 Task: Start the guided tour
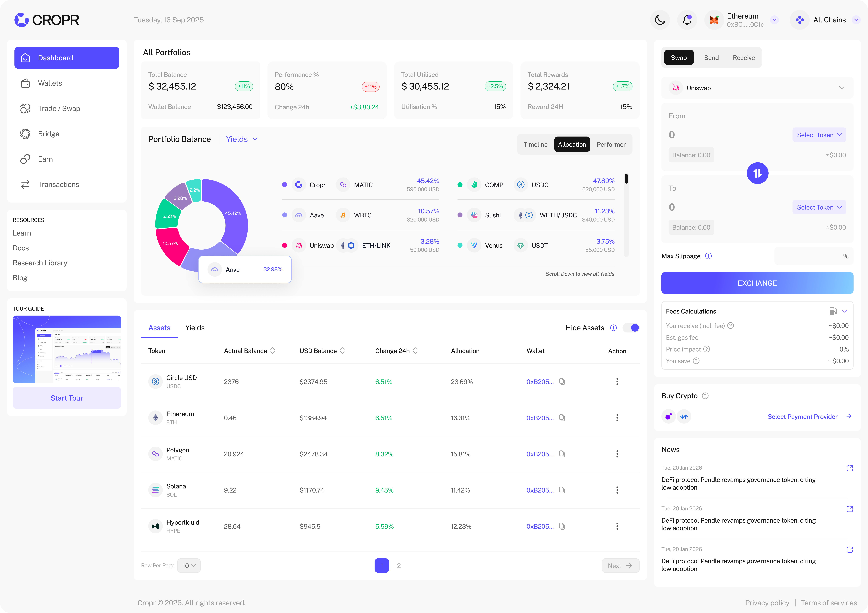point(67,398)
